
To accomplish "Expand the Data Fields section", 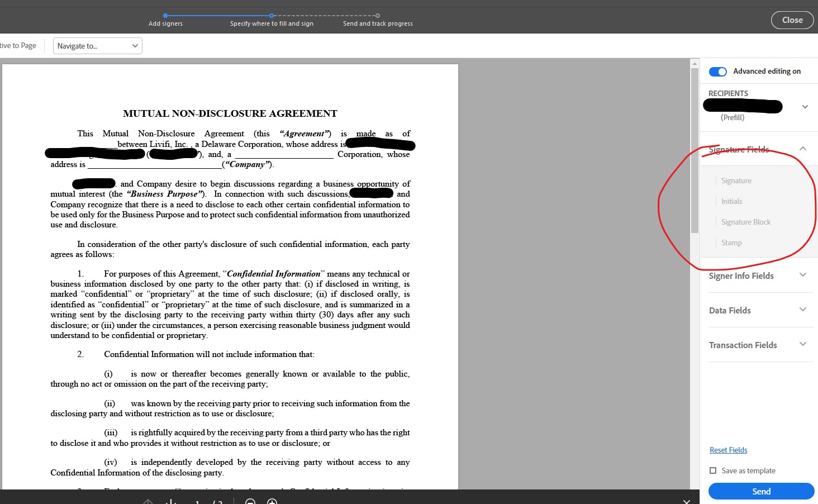I will tap(803, 310).
